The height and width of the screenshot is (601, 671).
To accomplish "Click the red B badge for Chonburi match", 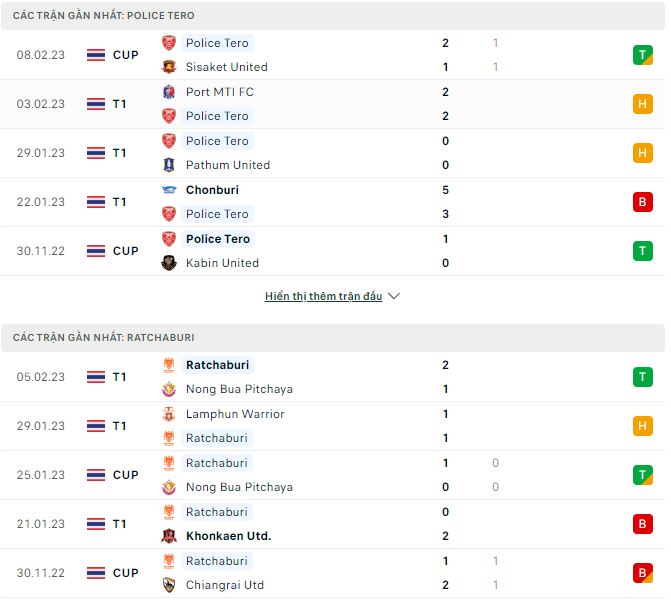I will point(642,202).
